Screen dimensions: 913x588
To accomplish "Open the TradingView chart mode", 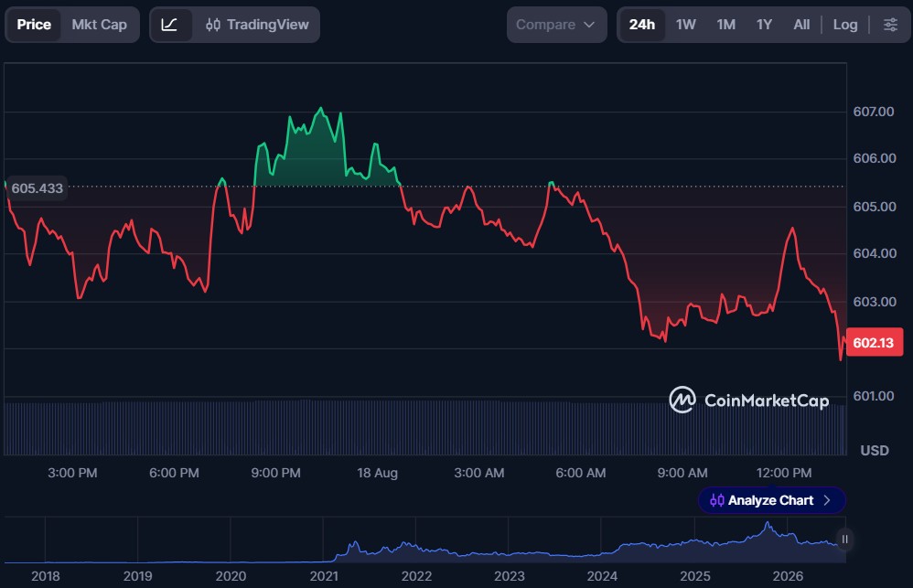I will tap(257, 25).
